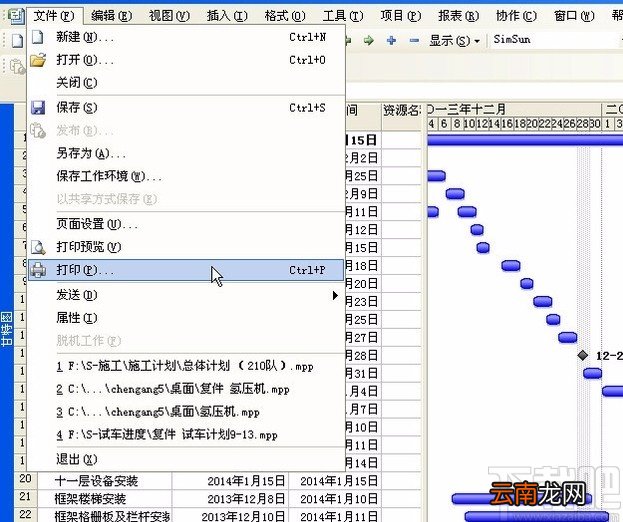Open the 报表(R) Report menu
623x522 pixels.
pyautogui.click(x=459, y=16)
